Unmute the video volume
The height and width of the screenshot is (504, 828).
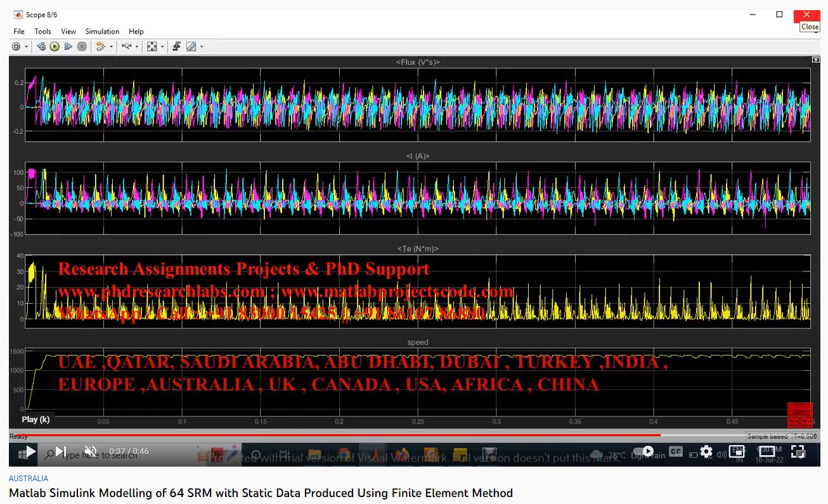point(91,452)
